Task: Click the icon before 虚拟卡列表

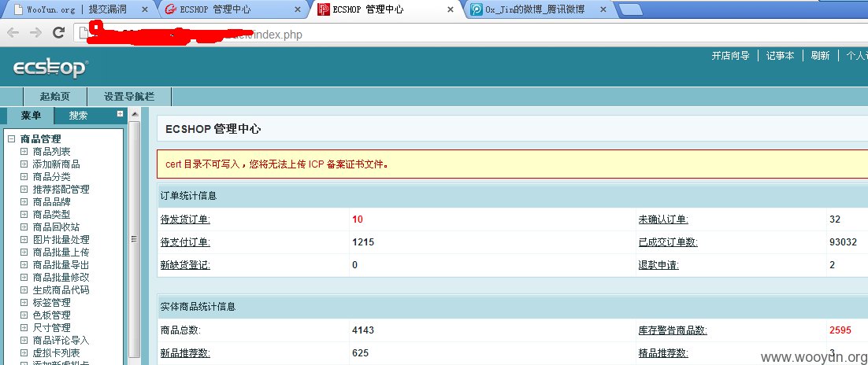Action: (24, 353)
